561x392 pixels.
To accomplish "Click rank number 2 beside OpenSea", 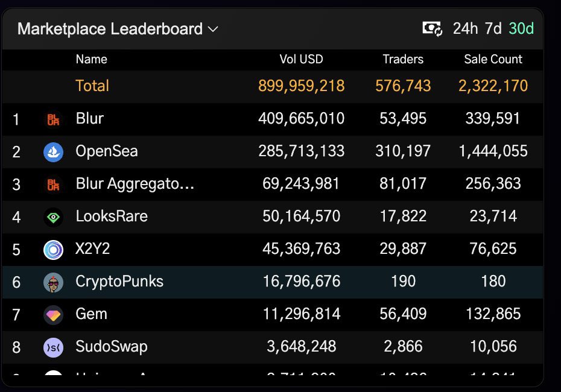I will [16, 152].
